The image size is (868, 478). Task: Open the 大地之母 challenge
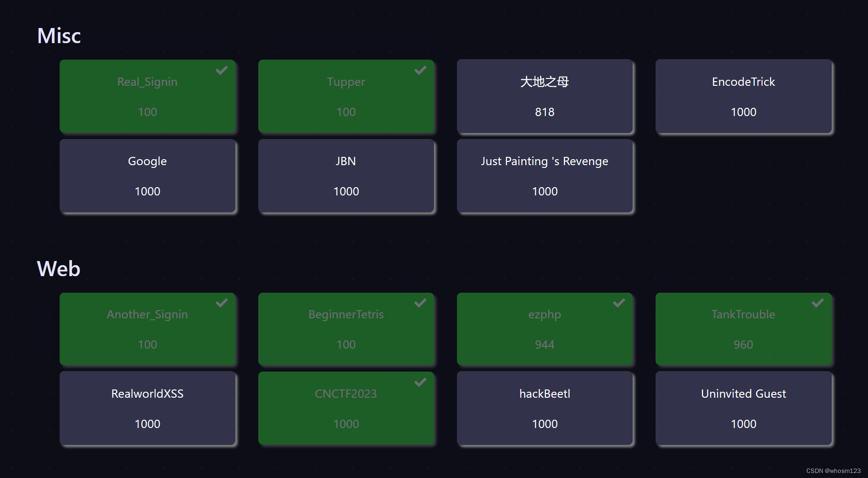[545, 96]
